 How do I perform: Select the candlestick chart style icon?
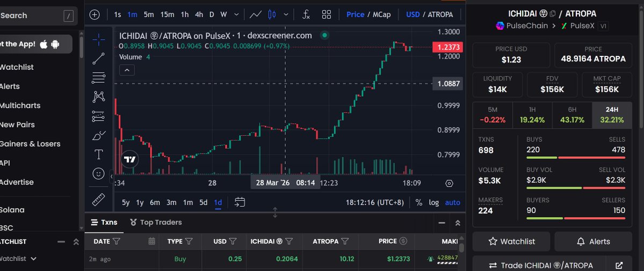click(271, 15)
